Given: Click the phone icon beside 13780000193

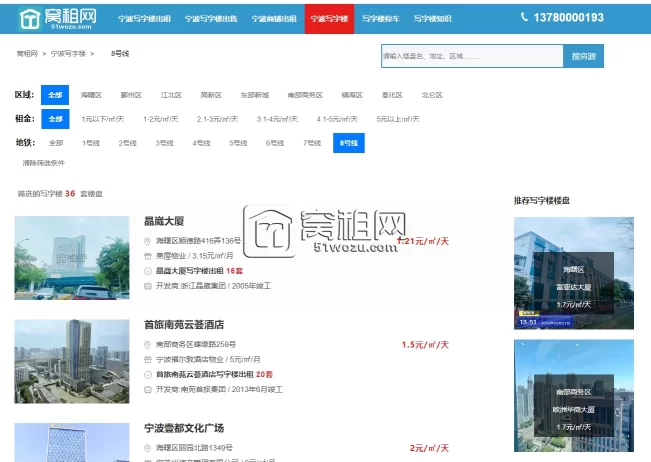Looking at the screenshot, I should (524, 17).
